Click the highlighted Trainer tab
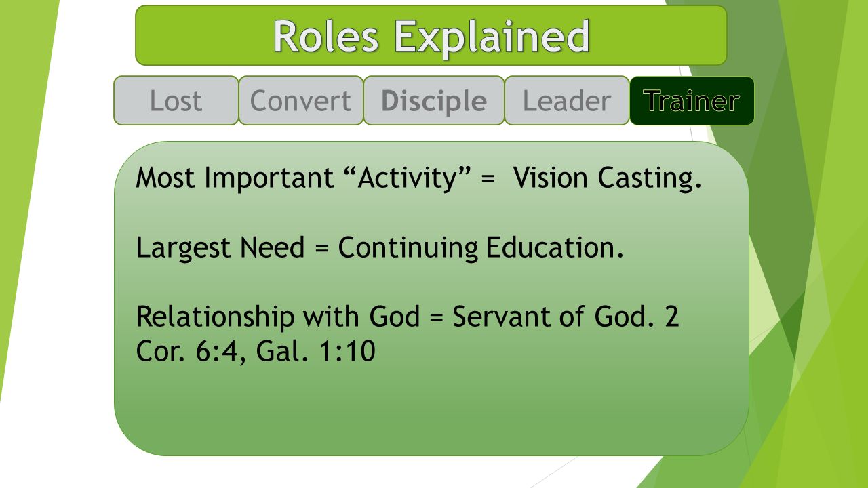 click(692, 100)
